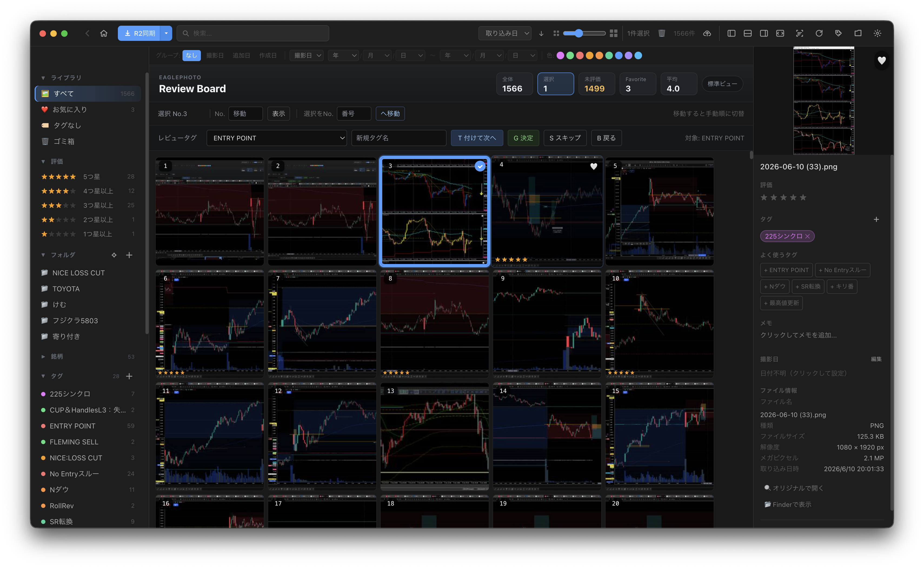Screen dimensions: 924x568
Task: Add a new tag in sidebar
Action: [x=129, y=376]
